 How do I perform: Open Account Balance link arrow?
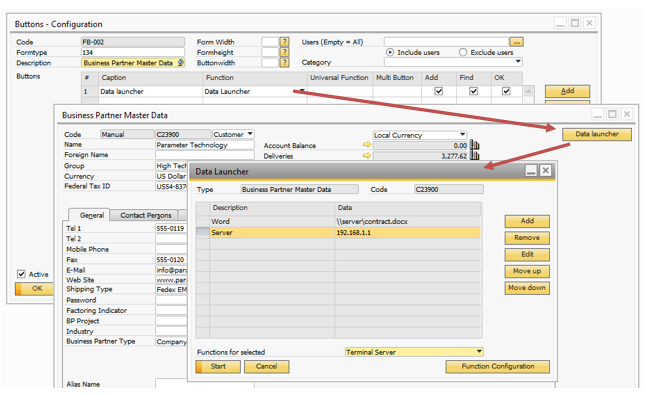[x=367, y=145]
